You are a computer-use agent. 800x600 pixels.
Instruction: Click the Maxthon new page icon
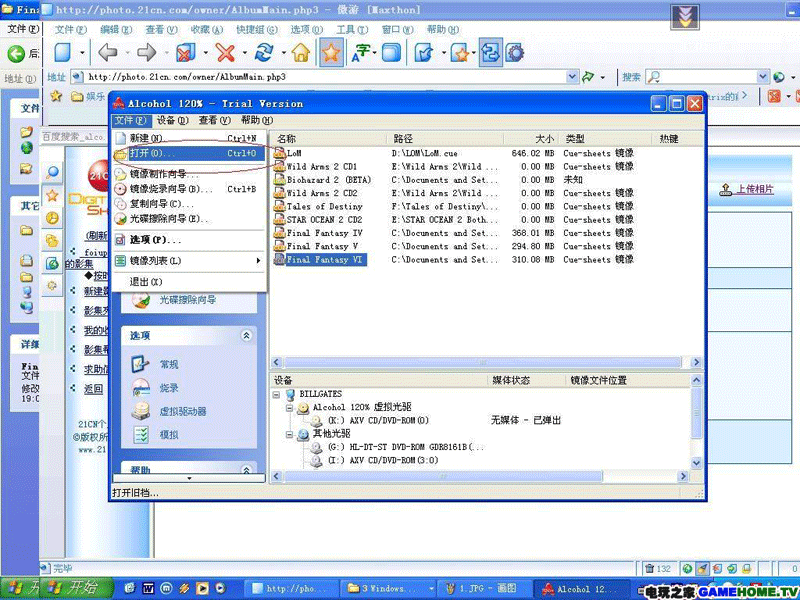[x=63, y=53]
